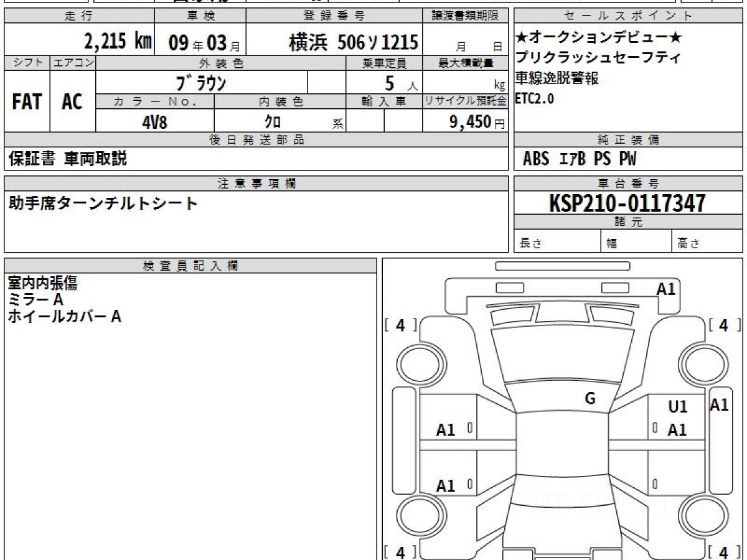747x560 pixels.
Task: Click the "乗車定員" header
Action: pyautogui.click(x=384, y=63)
